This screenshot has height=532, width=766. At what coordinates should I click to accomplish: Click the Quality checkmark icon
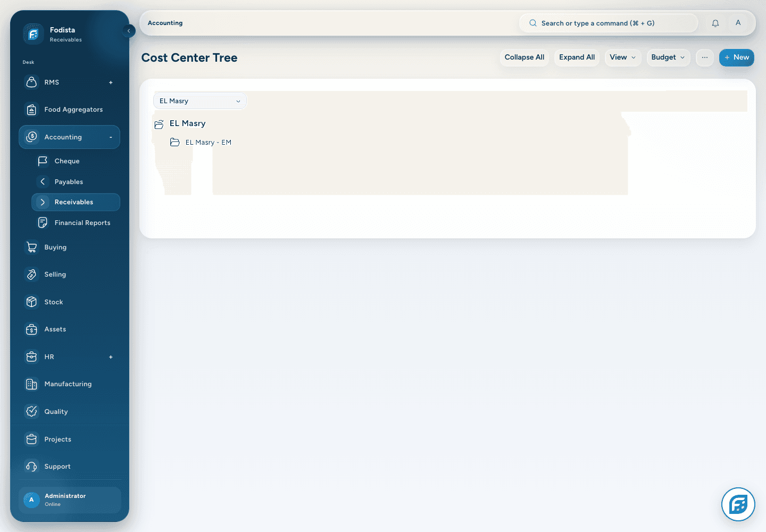coord(32,412)
